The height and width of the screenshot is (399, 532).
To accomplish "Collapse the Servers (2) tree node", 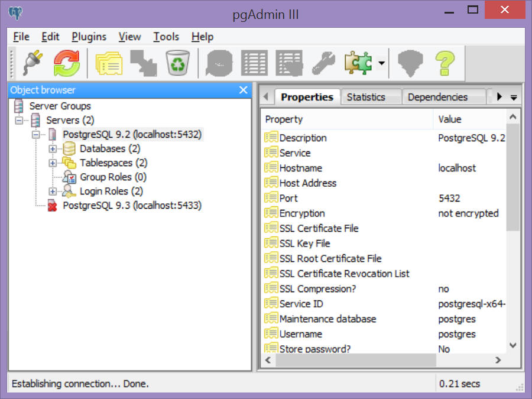I will coord(19,120).
